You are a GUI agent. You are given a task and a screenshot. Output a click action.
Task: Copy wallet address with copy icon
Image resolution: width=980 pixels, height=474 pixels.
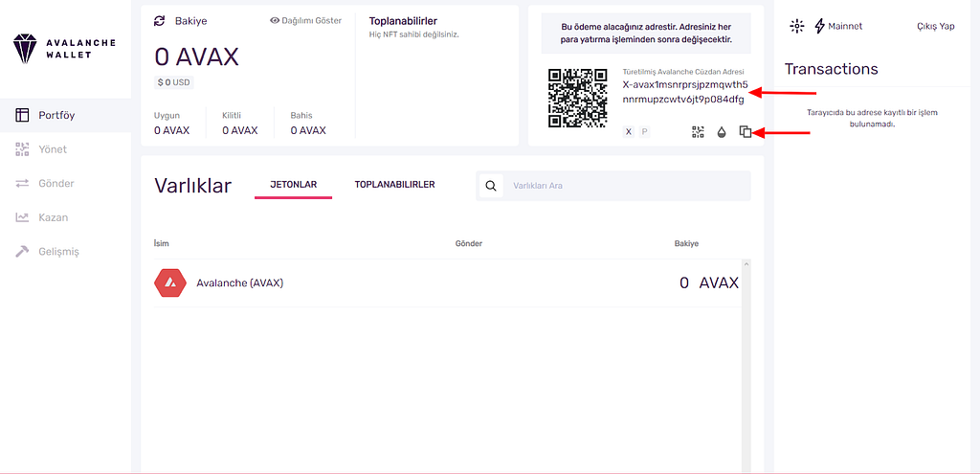coord(745,132)
